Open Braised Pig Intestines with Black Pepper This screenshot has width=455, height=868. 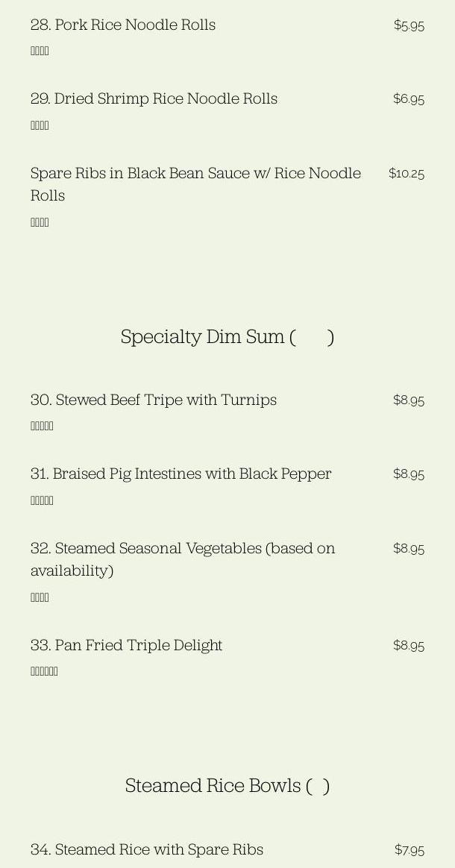tap(181, 474)
